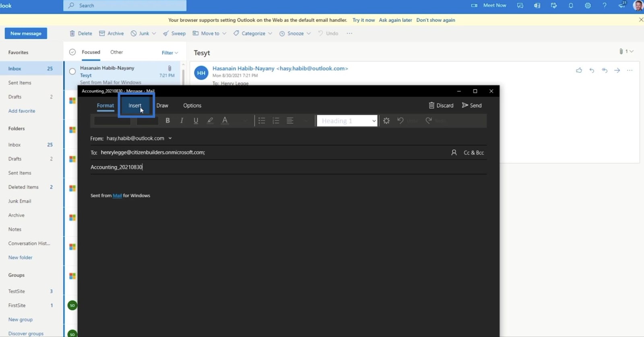The image size is (644, 337).
Task: Reply to the Tesyt email
Action: coord(592,70)
